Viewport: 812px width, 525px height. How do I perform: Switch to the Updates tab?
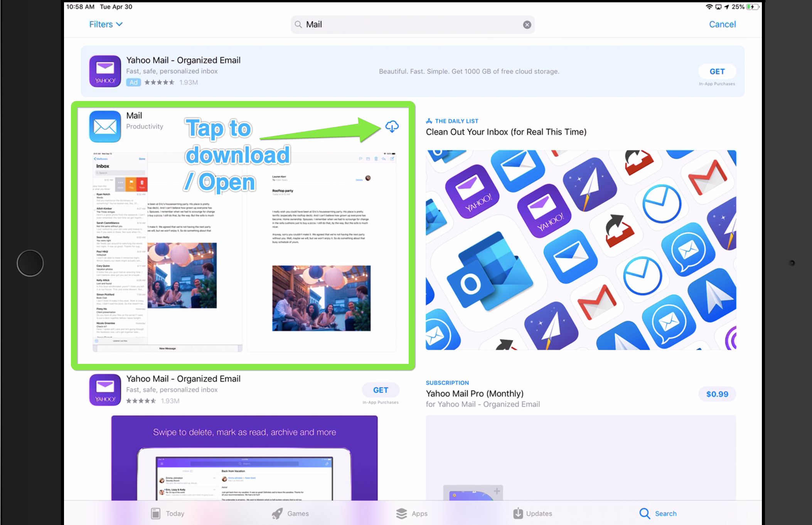coord(532,513)
